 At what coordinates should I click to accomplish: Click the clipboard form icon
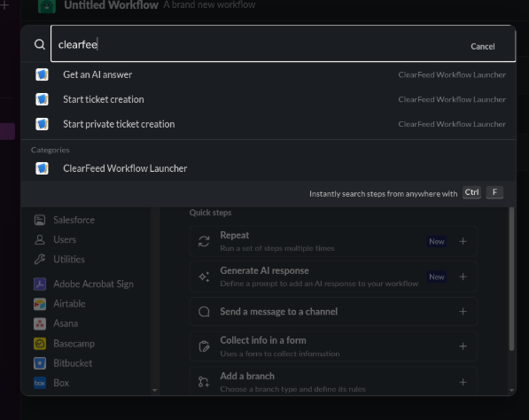204,346
